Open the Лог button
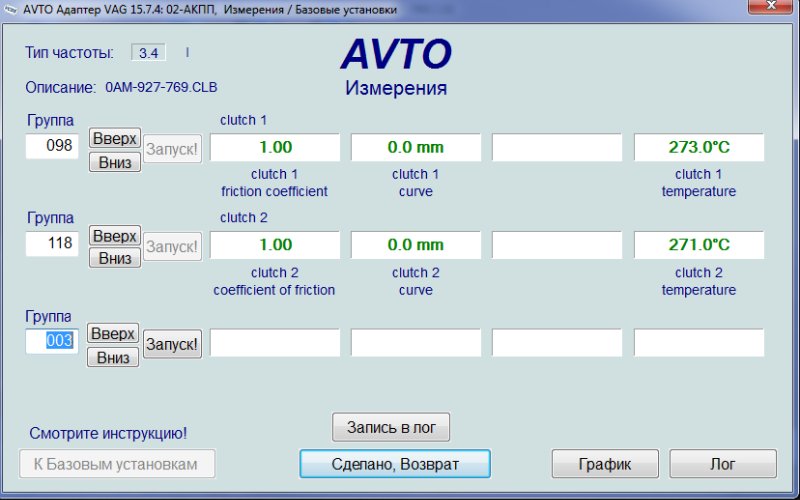Image resolution: width=800 pixels, height=500 pixels. click(x=723, y=464)
